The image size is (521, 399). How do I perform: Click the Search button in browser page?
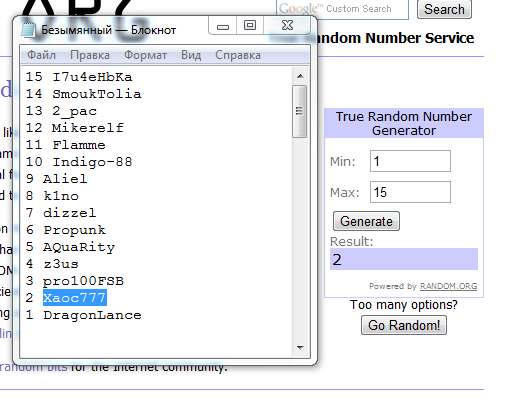click(x=444, y=9)
